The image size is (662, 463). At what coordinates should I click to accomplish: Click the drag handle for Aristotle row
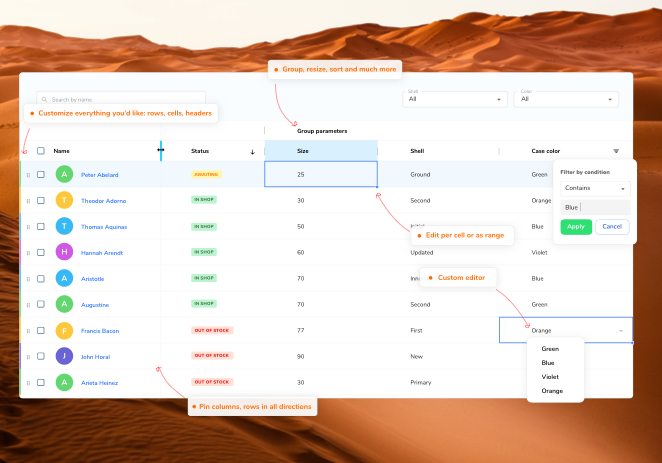coord(28,278)
